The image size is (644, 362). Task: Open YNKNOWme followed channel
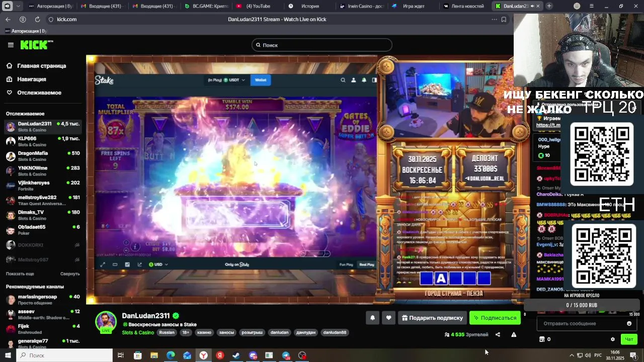43,170
